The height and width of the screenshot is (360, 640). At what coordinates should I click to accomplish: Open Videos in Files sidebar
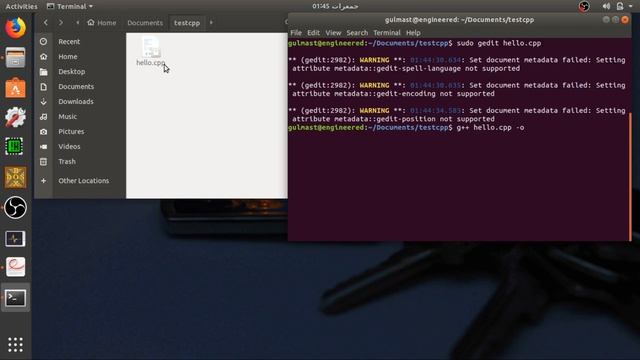point(69,147)
